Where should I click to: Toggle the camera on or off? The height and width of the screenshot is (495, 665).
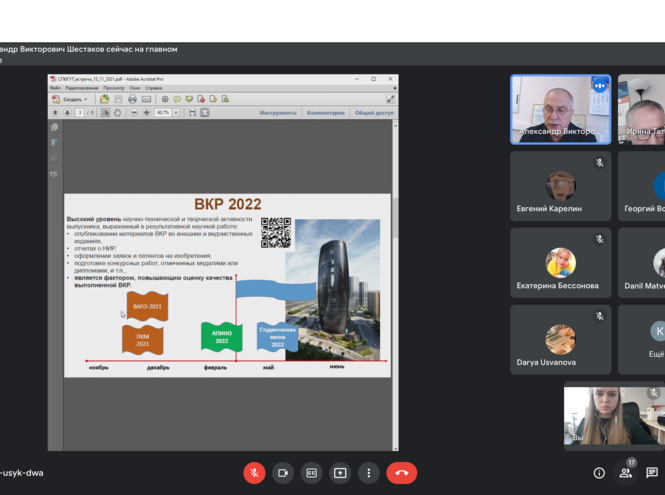283,473
